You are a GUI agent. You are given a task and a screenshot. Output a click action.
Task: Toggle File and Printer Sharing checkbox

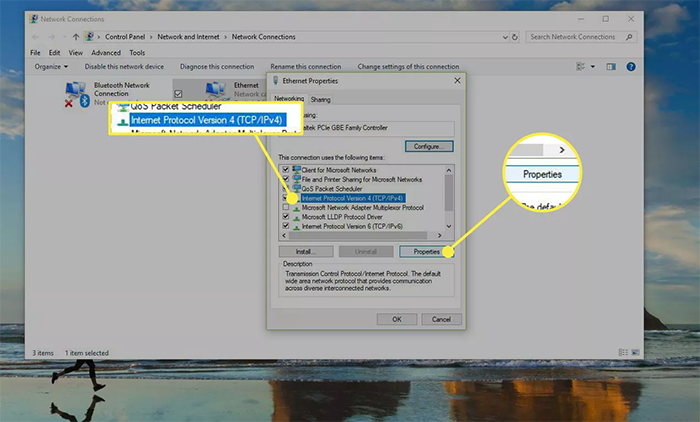coord(286,179)
